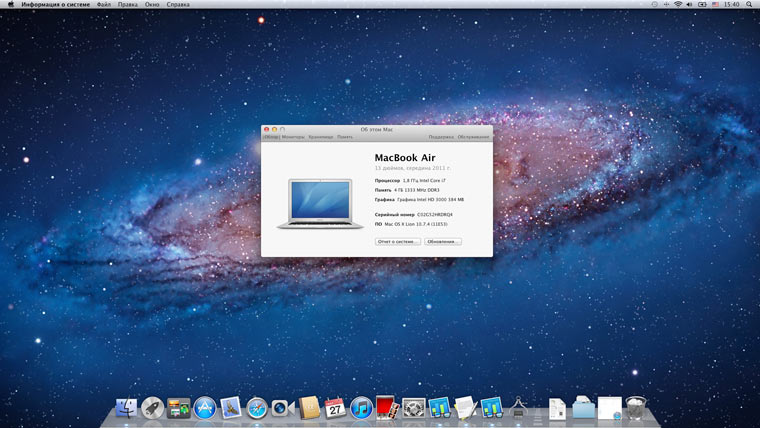Switch to the Мониторы tab
Screen dimensions: 760x428
(x=293, y=137)
